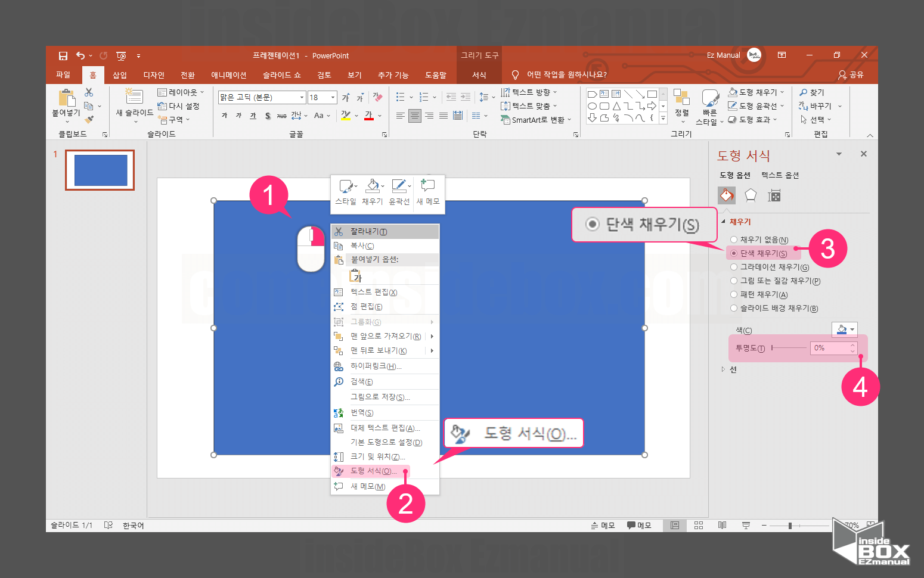Choose Hyperlink (하이퍼링크) in context menu
Image resolution: width=924 pixels, height=578 pixels.
385,366
